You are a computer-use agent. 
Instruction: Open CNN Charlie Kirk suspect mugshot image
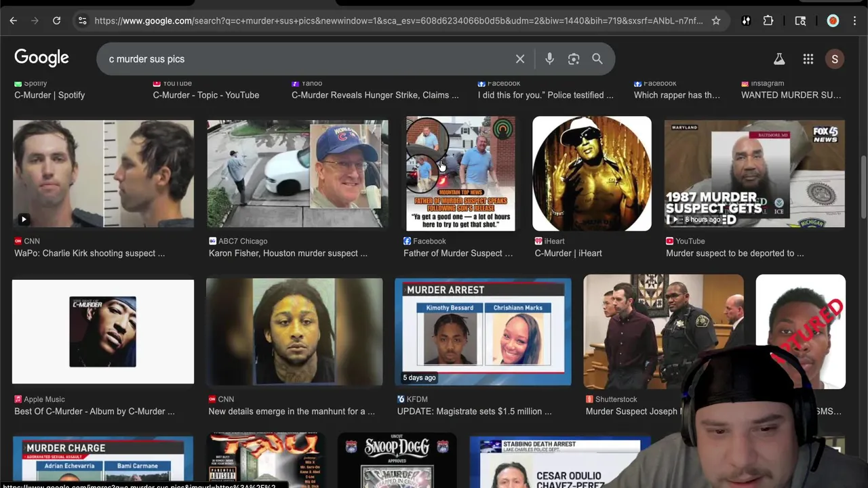pyautogui.click(x=103, y=174)
